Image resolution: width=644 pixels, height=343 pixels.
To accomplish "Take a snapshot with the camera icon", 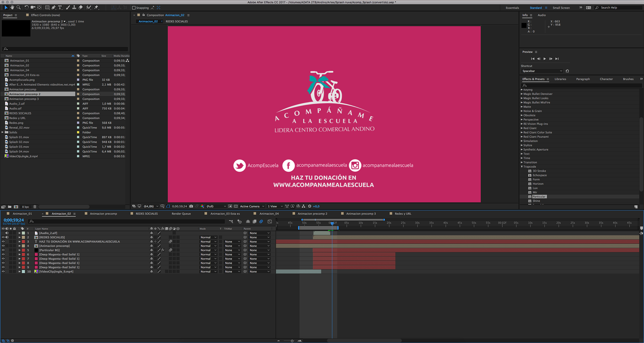I will click(x=191, y=206).
